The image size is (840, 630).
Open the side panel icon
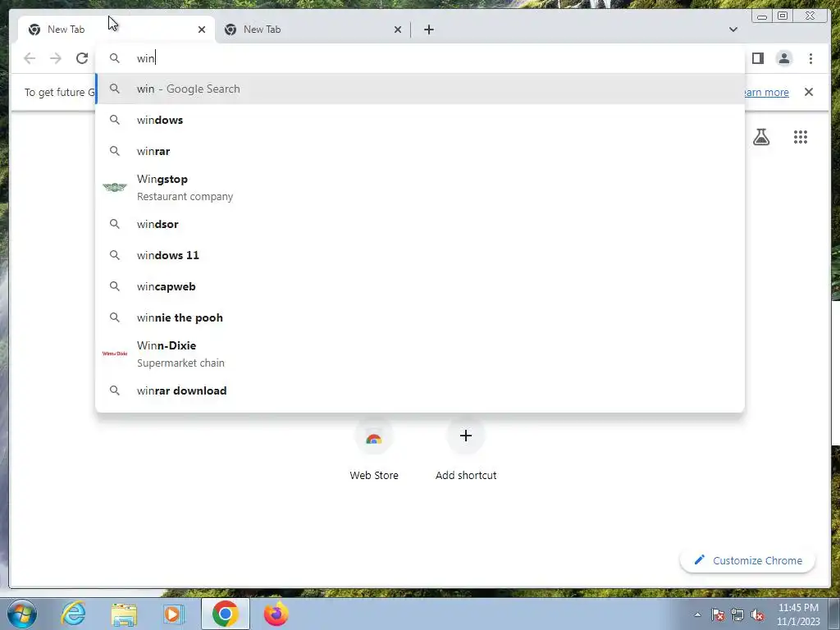(x=757, y=58)
